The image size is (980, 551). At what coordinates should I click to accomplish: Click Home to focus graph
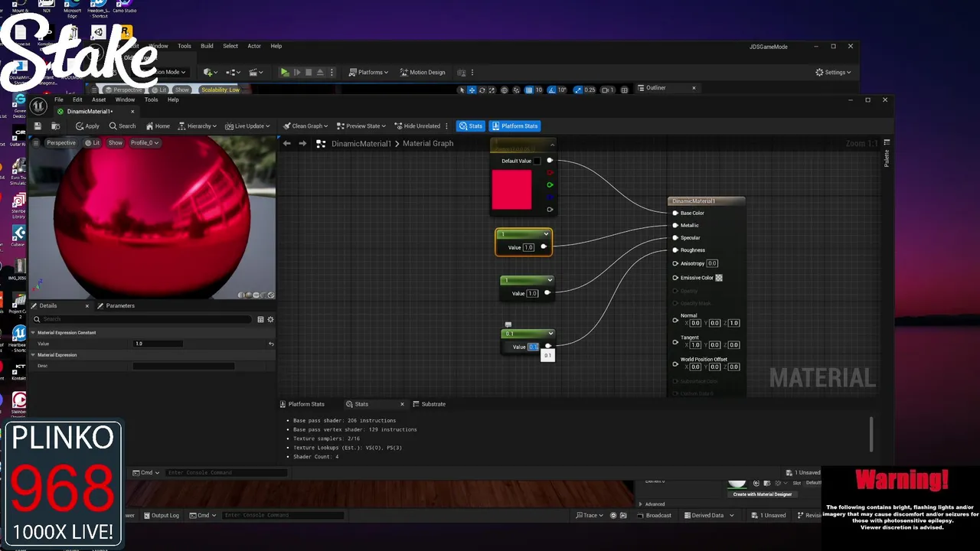(158, 126)
